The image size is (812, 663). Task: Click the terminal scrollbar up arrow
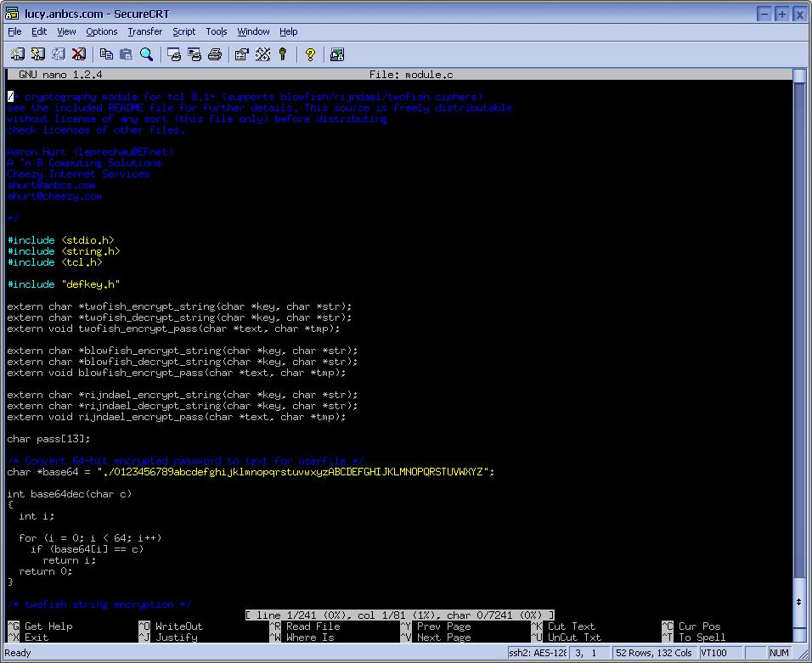[x=799, y=76]
